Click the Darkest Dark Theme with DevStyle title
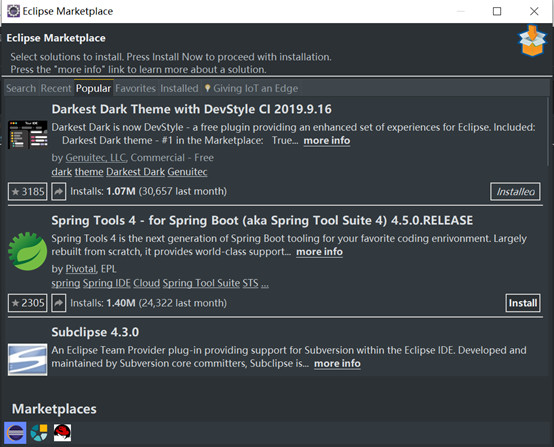Screen dimensions: 554x447 coord(191,109)
